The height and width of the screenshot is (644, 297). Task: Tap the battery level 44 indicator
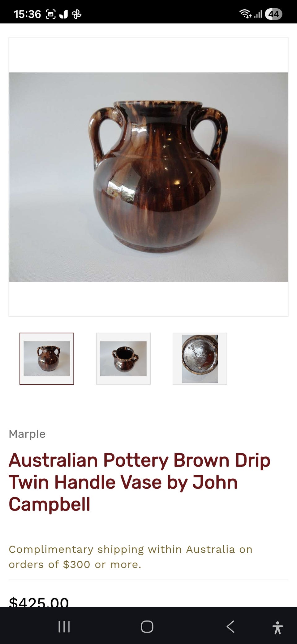click(x=273, y=14)
